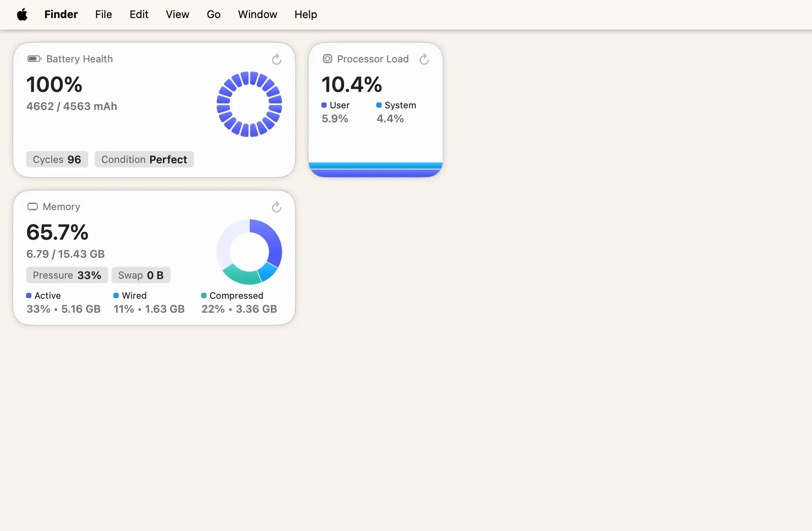Click the battery icon beside Battery Health

click(34, 59)
